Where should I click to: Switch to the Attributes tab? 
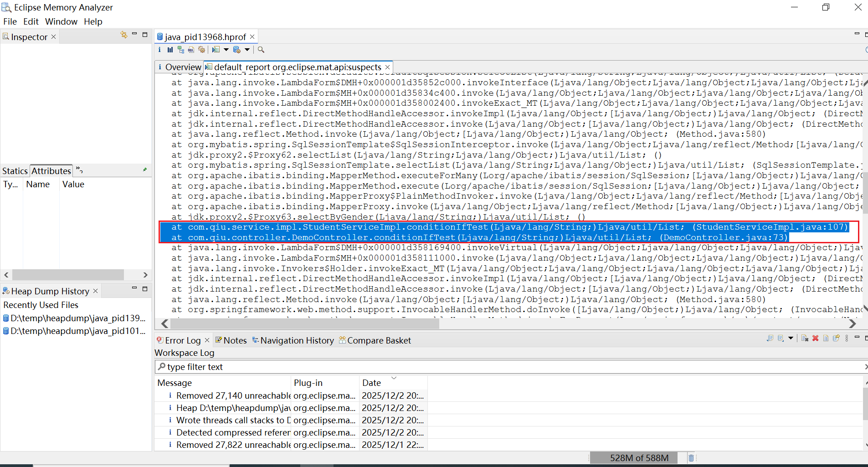pyautogui.click(x=51, y=171)
